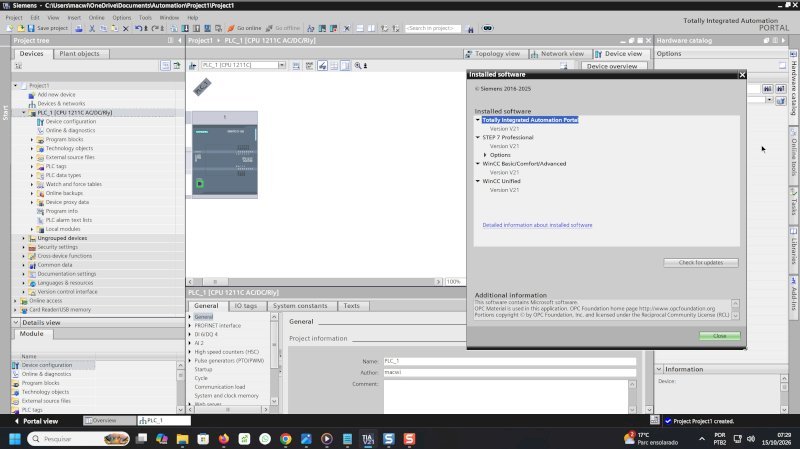Open the Help menu

[192, 17]
